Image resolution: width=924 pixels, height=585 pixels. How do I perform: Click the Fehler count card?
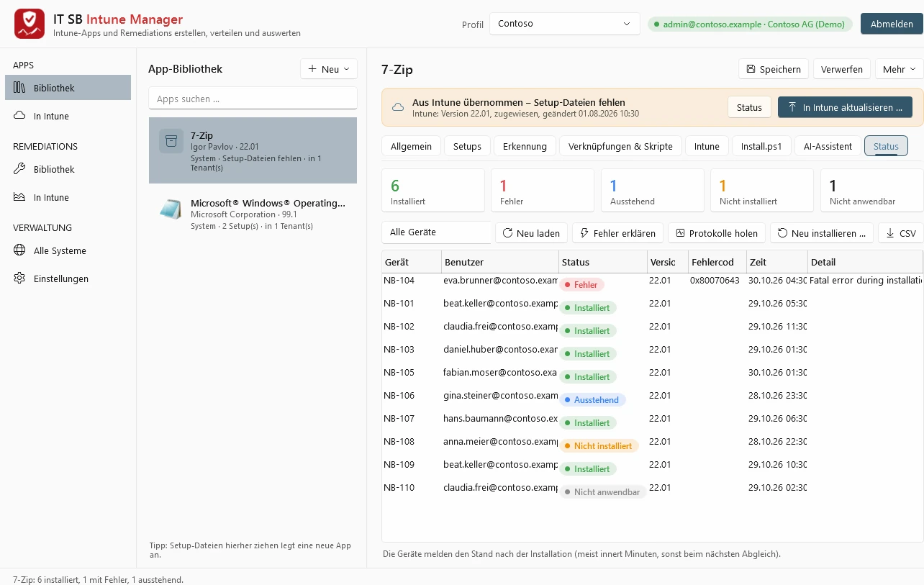click(543, 191)
